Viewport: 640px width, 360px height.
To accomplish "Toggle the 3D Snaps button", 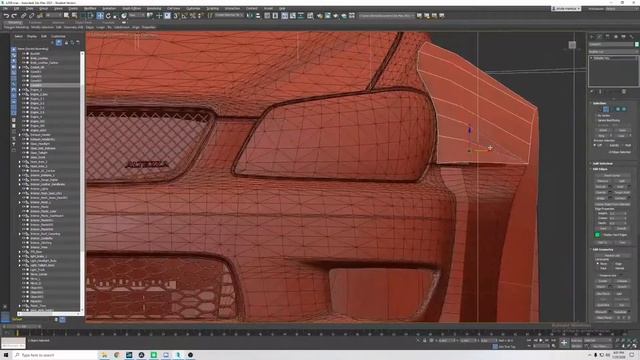I will pyautogui.click(x=176, y=16).
